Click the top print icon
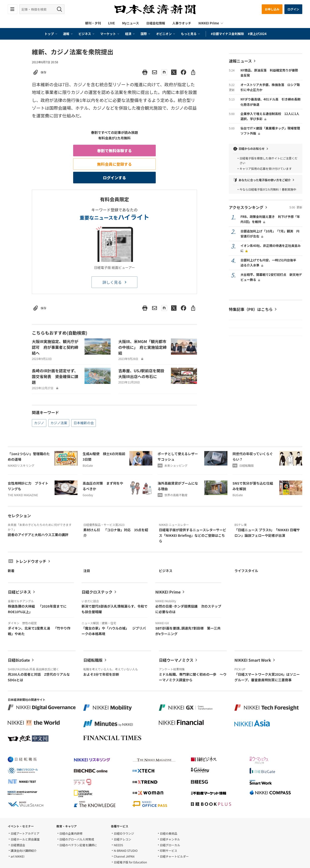Viewport: 310px width, 868px height. 145,72
